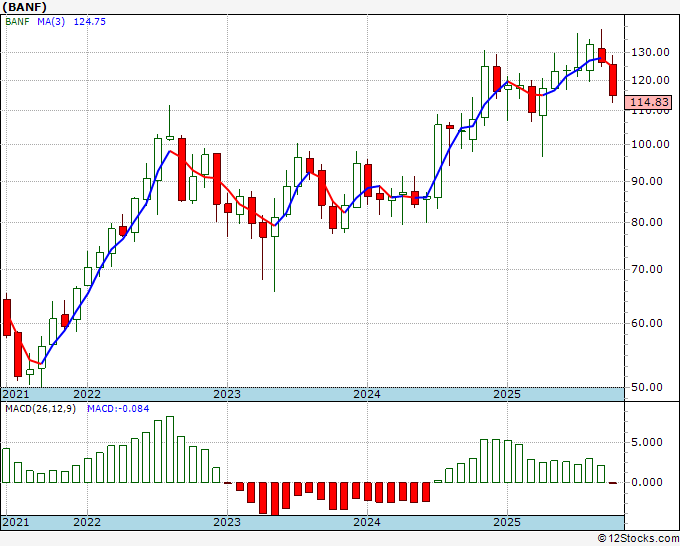Viewport: 680px width, 546px height.
Task: Select the green BANF series label
Action: pyautogui.click(x=17, y=22)
